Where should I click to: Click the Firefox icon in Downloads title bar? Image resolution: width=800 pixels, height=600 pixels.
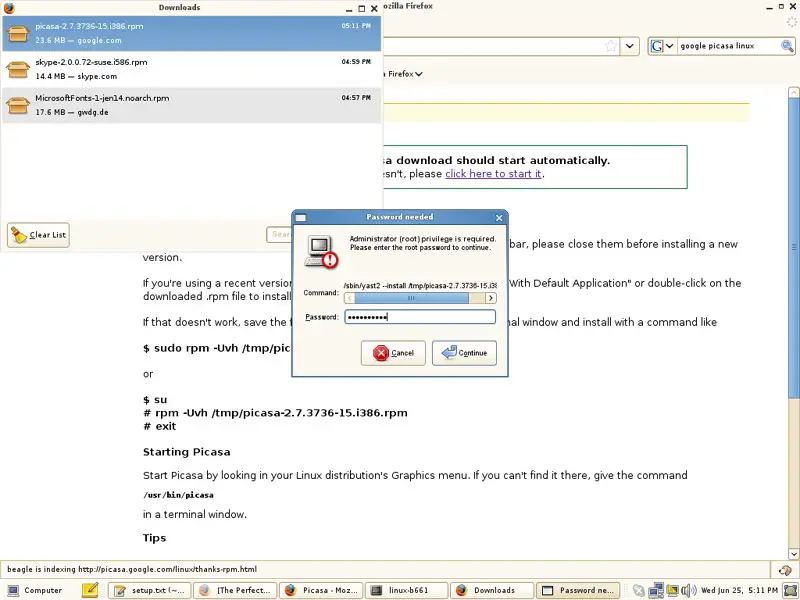(x=9, y=8)
